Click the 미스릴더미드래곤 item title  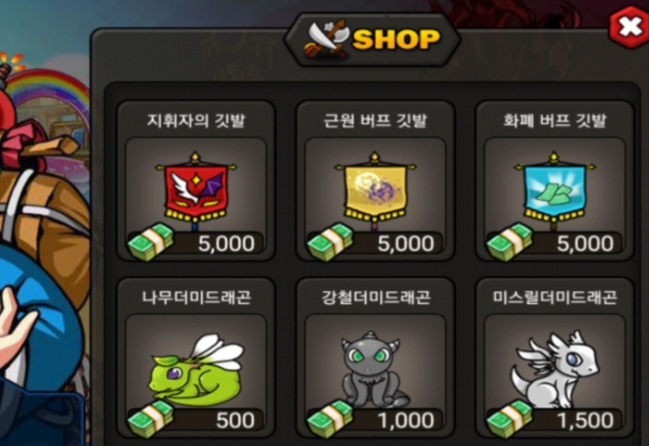click(x=555, y=297)
